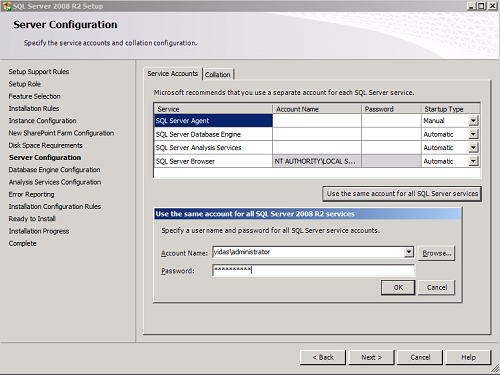This screenshot has height=375, width=500.
Task: Click the New SharePoint Farm Configuration step
Action: click(61, 133)
